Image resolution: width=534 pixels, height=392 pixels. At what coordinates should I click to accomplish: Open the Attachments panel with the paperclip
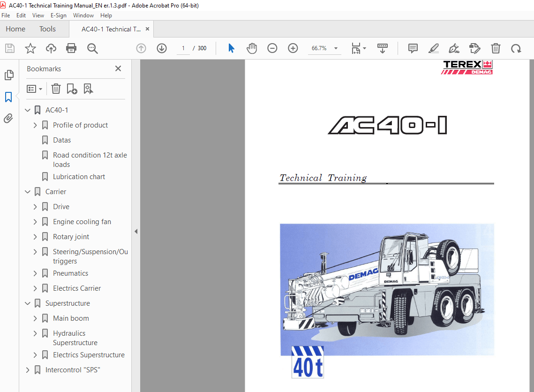8,119
